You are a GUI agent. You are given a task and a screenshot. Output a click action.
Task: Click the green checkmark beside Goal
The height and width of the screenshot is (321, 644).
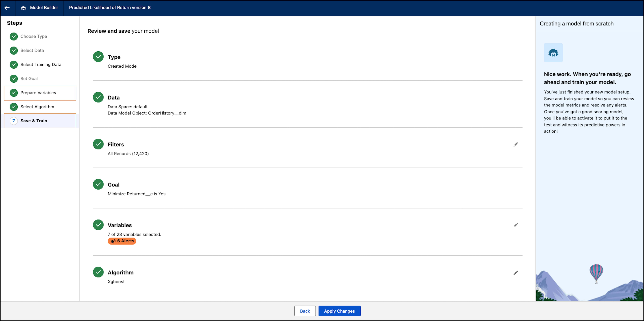[x=98, y=184]
